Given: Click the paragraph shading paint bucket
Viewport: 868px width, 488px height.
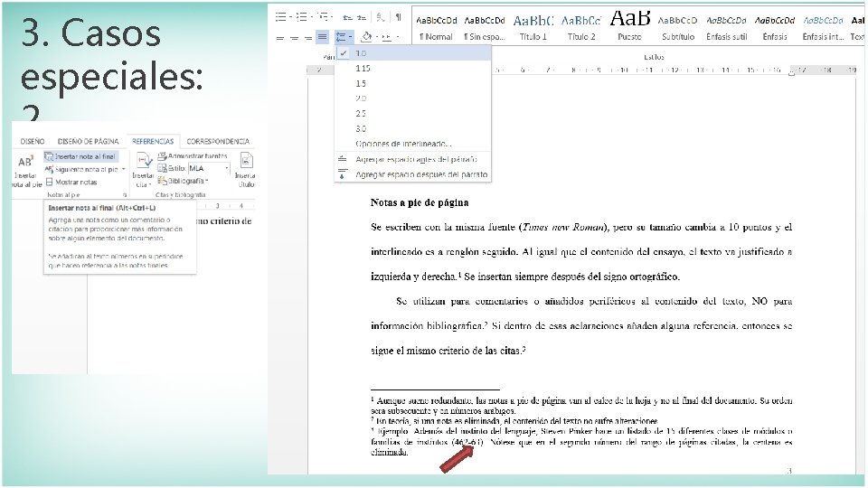Looking at the screenshot, I should pyautogui.click(x=366, y=37).
